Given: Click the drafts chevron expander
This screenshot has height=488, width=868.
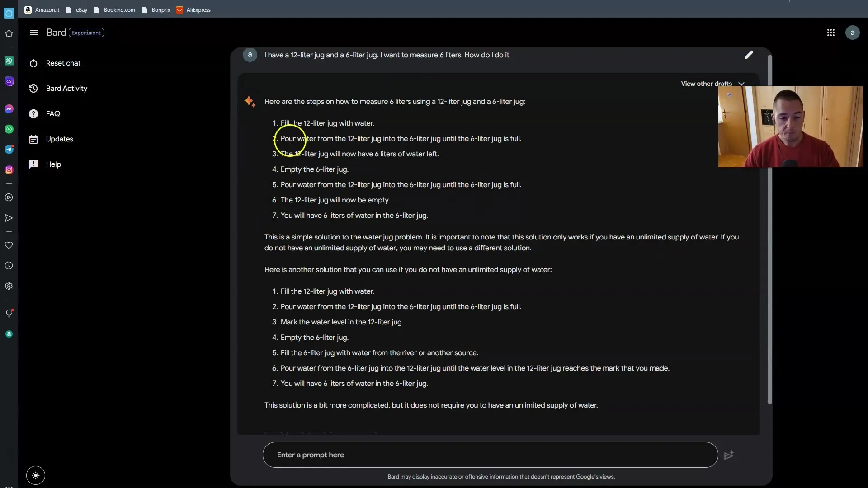Looking at the screenshot, I should pyautogui.click(x=741, y=84).
